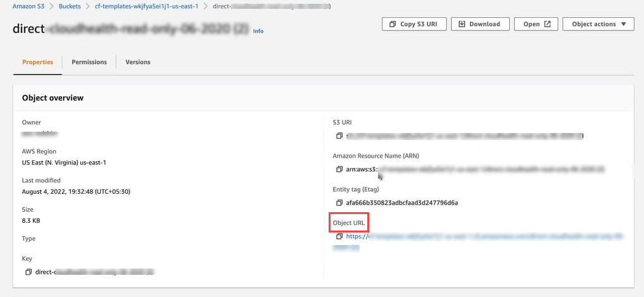Click the 8.3 KB size value

pos(31,220)
